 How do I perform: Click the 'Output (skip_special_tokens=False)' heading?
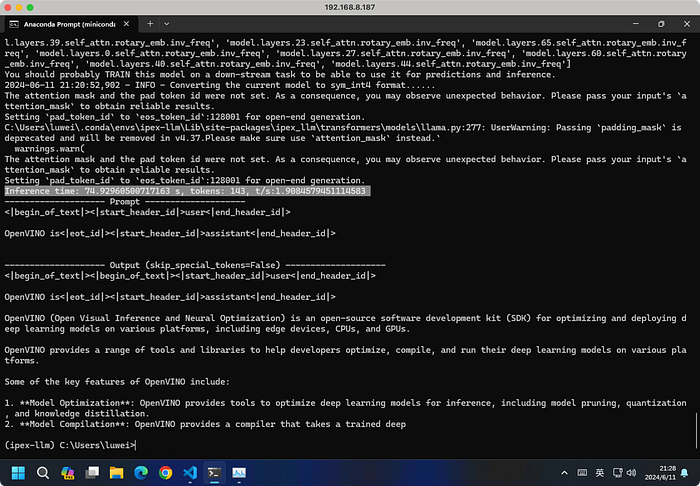pos(195,265)
